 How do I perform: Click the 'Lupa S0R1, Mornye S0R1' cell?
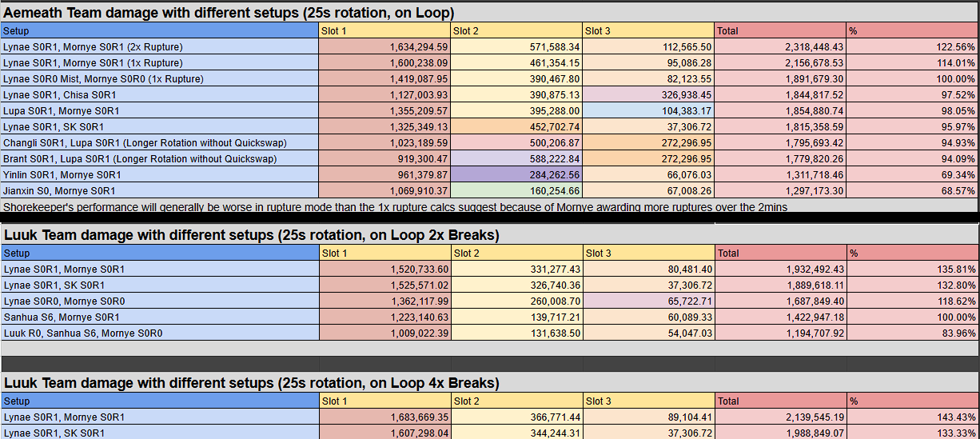pos(160,111)
